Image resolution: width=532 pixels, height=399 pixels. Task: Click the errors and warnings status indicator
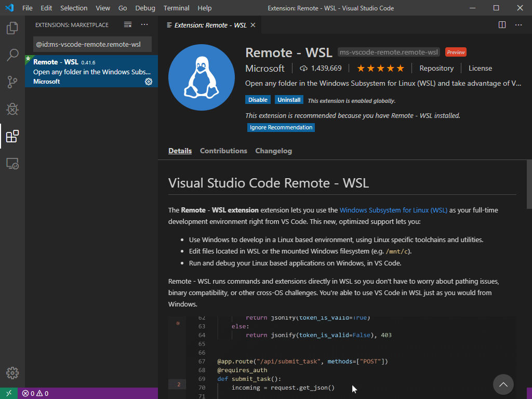[x=35, y=394]
